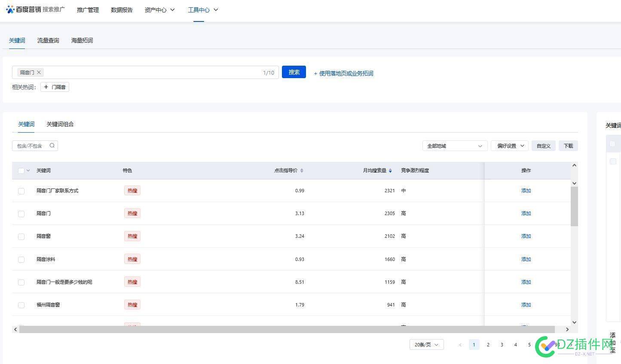Toggle the select-all checkbox in table header
Image resolution: width=621 pixels, height=364 pixels.
21,170
